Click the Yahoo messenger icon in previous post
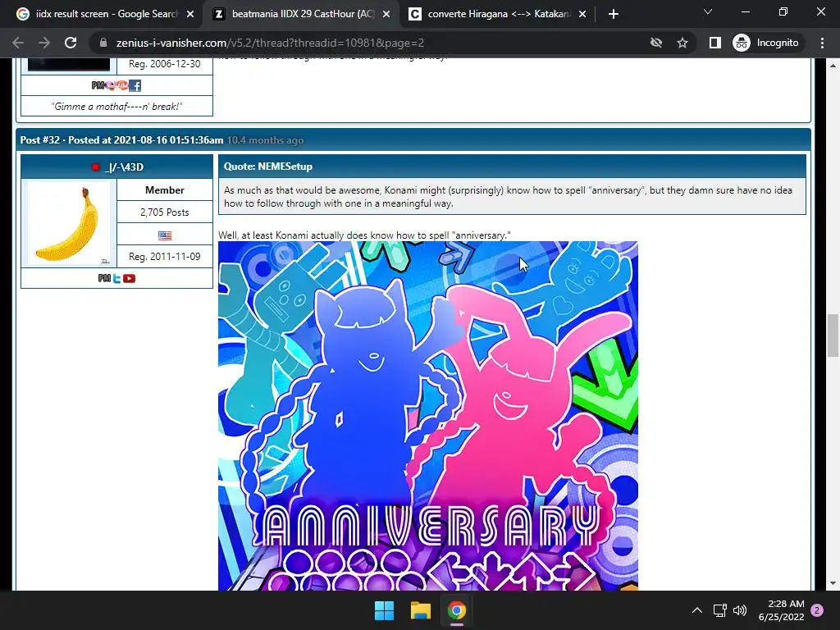Viewport: 840px width, 630px height. pyautogui.click(x=110, y=85)
